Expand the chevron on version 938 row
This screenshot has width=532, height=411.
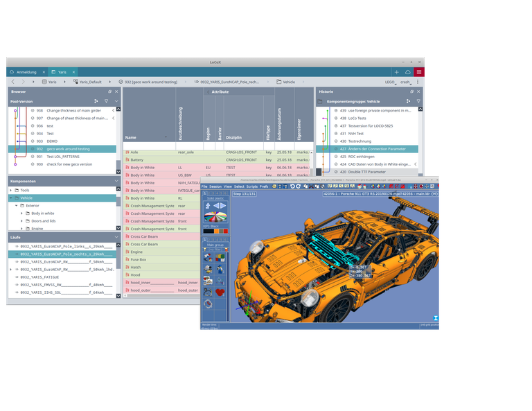[114, 111]
